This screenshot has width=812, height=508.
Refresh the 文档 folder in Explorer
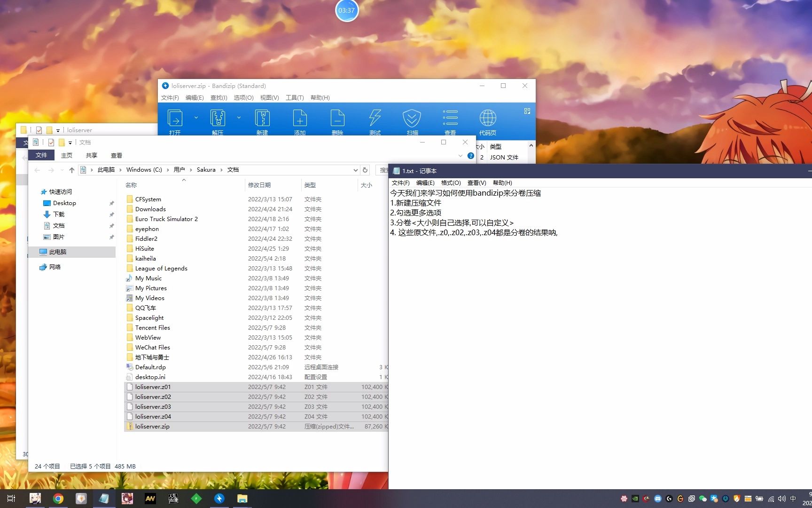click(365, 170)
